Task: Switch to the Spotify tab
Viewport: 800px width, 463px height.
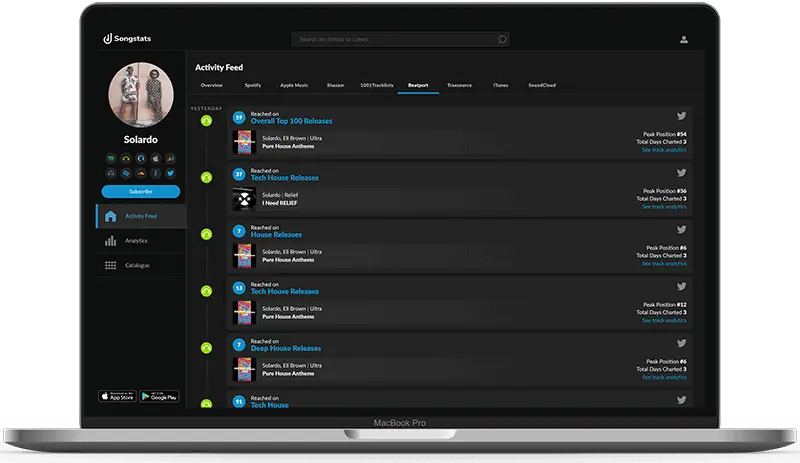Action: point(253,85)
